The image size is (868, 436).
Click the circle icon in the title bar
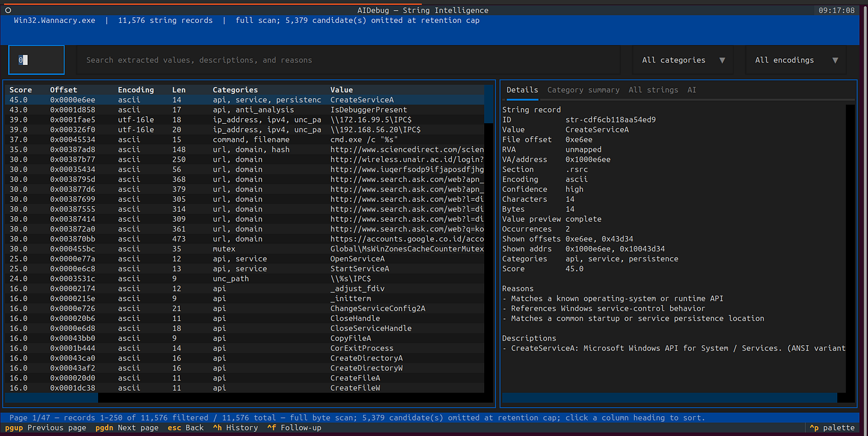(8, 10)
